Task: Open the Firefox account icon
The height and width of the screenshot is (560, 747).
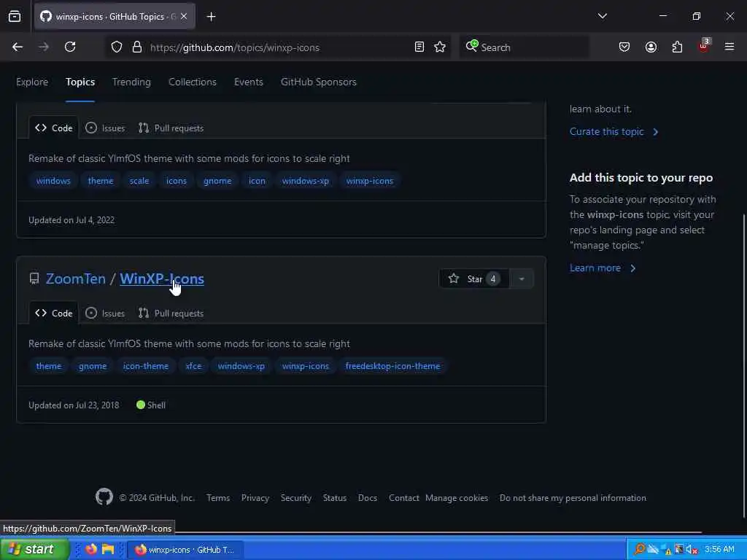Action: coord(651,47)
